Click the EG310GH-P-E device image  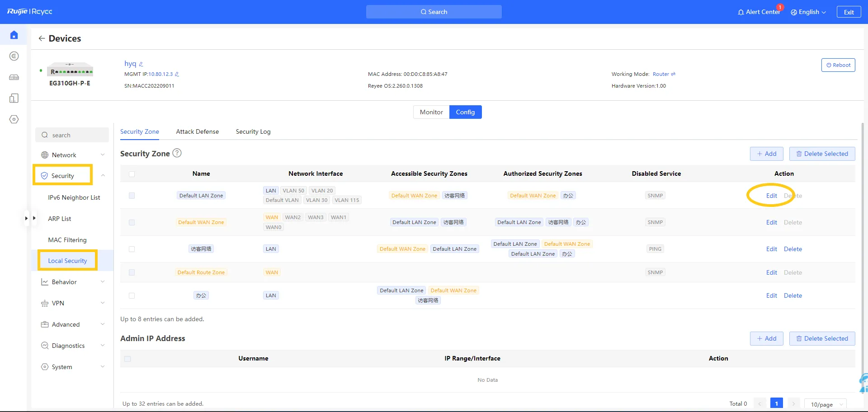(70, 69)
